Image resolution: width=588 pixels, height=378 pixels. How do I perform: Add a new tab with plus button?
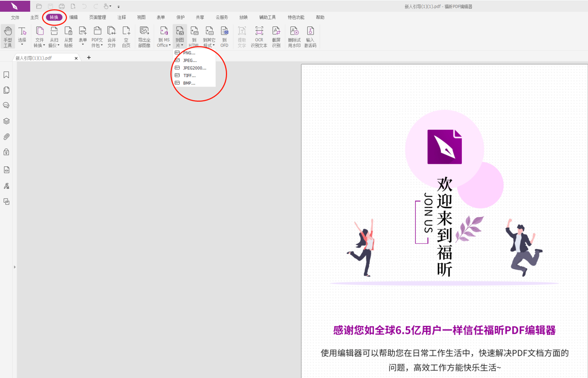click(x=89, y=57)
